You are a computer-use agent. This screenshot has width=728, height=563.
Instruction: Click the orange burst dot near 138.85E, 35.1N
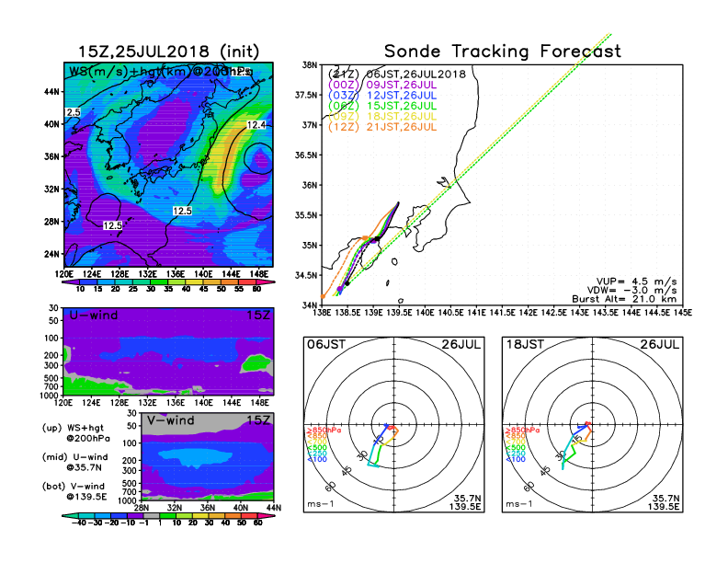tap(366, 238)
